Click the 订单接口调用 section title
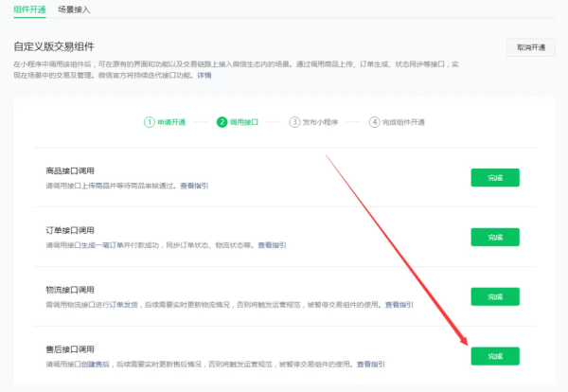 pyautogui.click(x=70, y=231)
